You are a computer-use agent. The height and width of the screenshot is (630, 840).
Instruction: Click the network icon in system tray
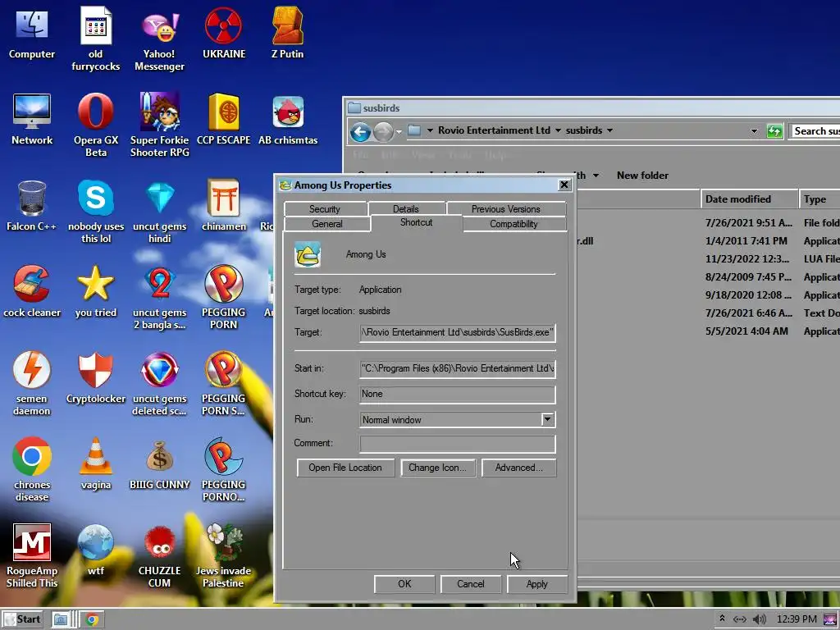pos(740,619)
